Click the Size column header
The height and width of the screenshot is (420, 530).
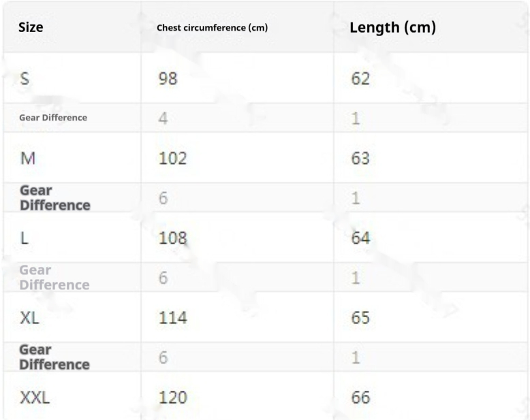[x=31, y=27]
